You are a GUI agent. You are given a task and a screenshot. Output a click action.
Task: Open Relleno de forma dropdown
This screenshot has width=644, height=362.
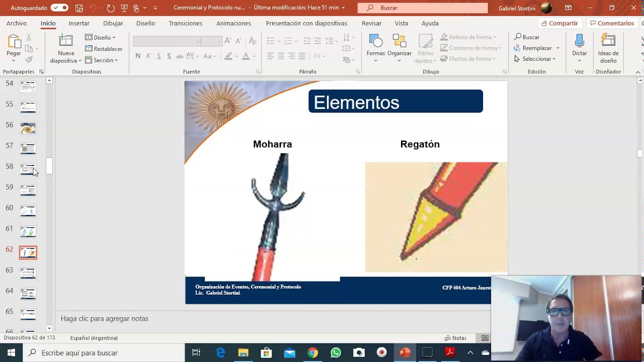pos(468,37)
